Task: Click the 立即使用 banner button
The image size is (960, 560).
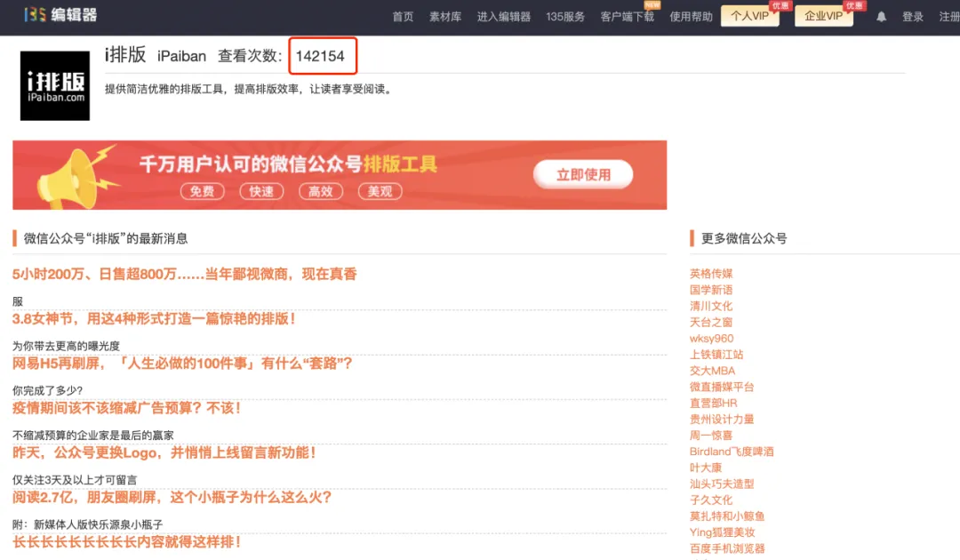Action: [x=583, y=174]
